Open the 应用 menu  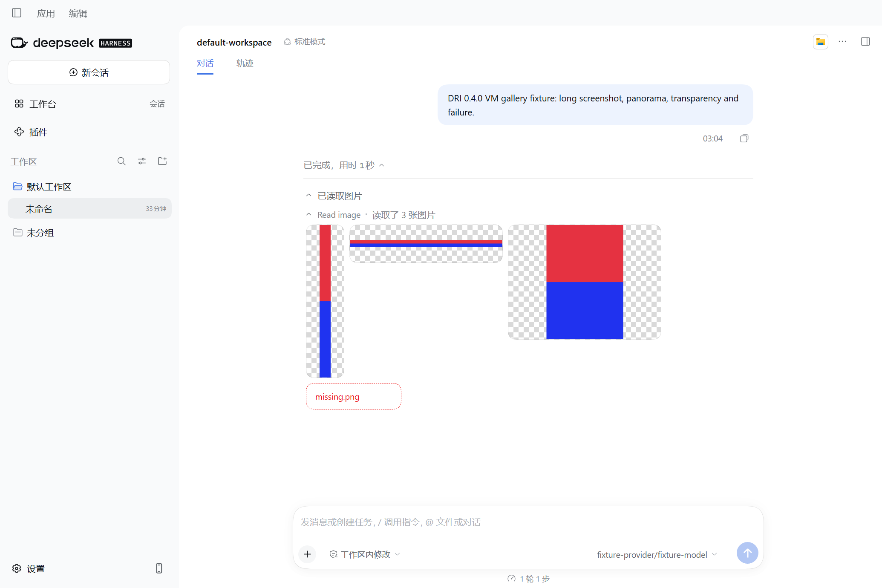coord(46,13)
